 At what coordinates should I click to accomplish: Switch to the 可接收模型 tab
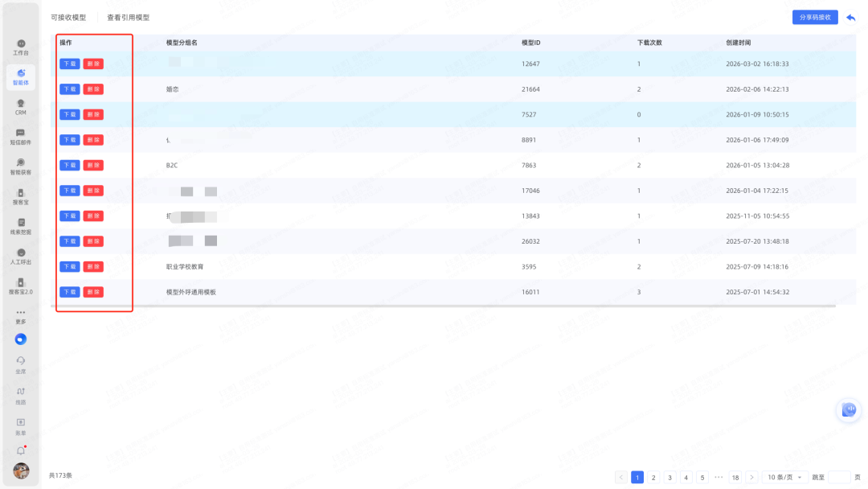[x=68, y=17]
